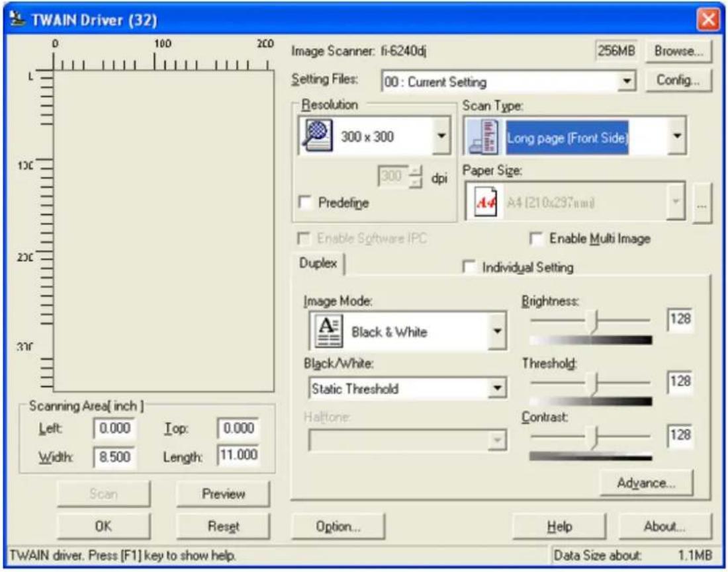This screenshot has height=572, width=728.
Task: Click the Advance button
Action: 646,483
